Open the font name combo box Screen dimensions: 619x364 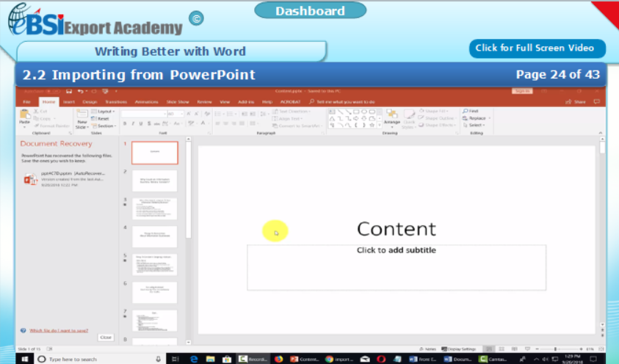pyautogui.click(x=144, y=114)
